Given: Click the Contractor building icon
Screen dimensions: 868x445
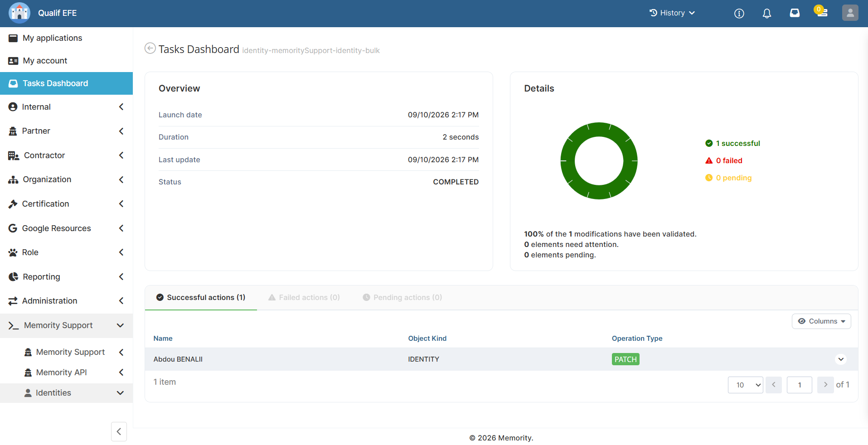Looking at the screenshot, I should point(14,155).
